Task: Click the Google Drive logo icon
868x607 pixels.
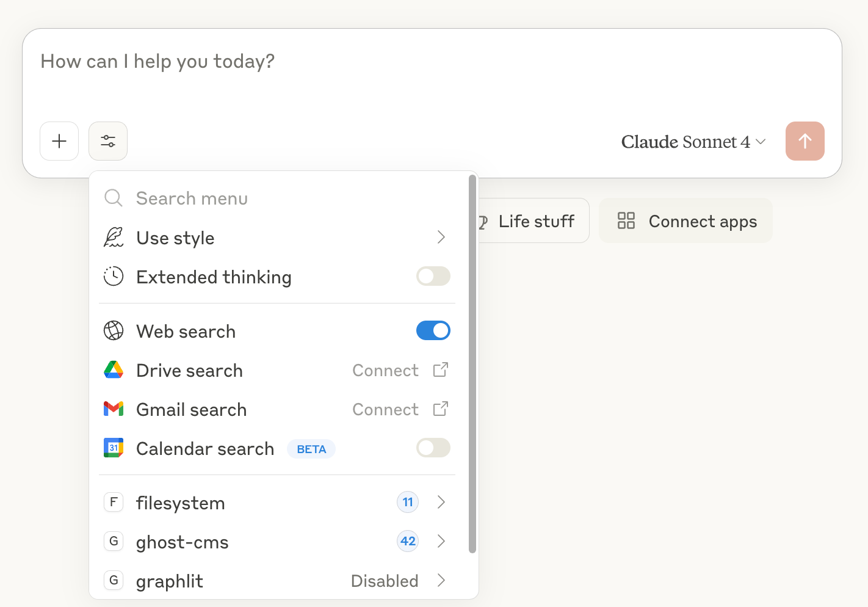Action: click(x=114, y=369)
